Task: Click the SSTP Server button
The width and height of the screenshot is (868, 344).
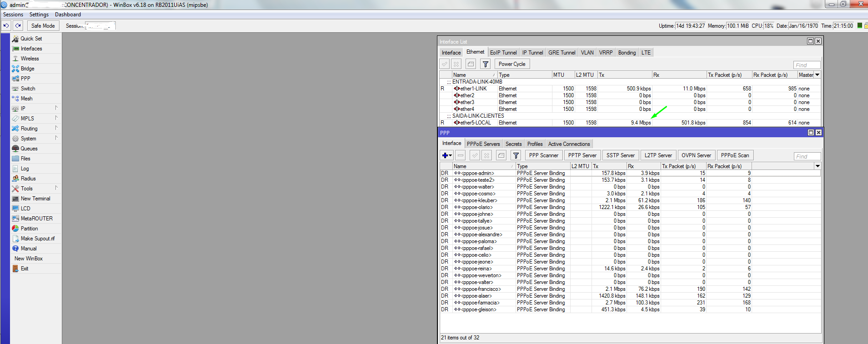Action: [620, 155]
